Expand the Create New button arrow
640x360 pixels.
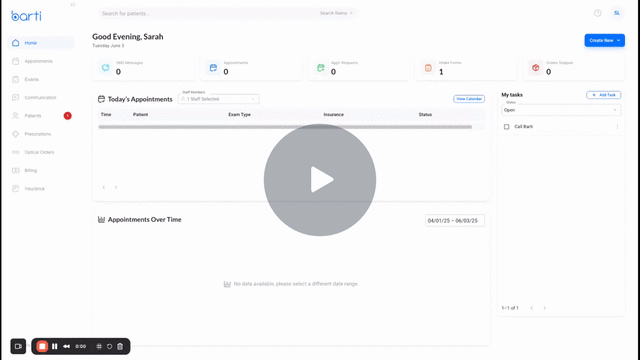point(619,40)
